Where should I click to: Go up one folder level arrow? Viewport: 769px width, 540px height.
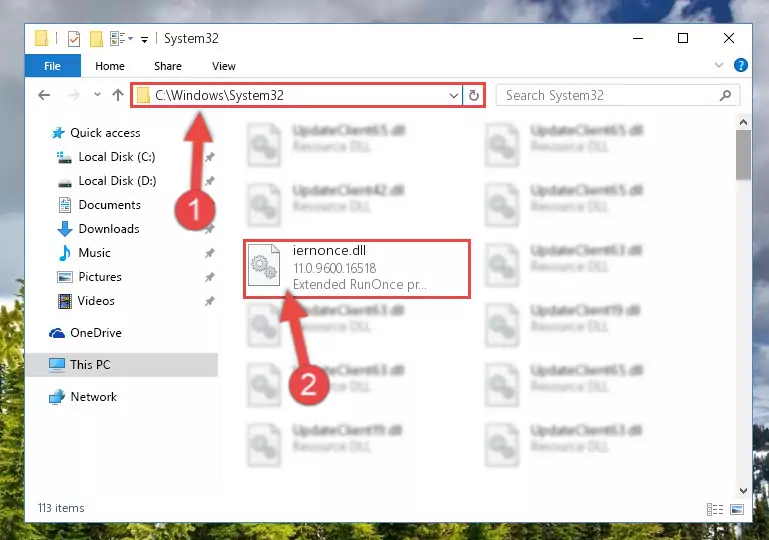click(118, 95)
